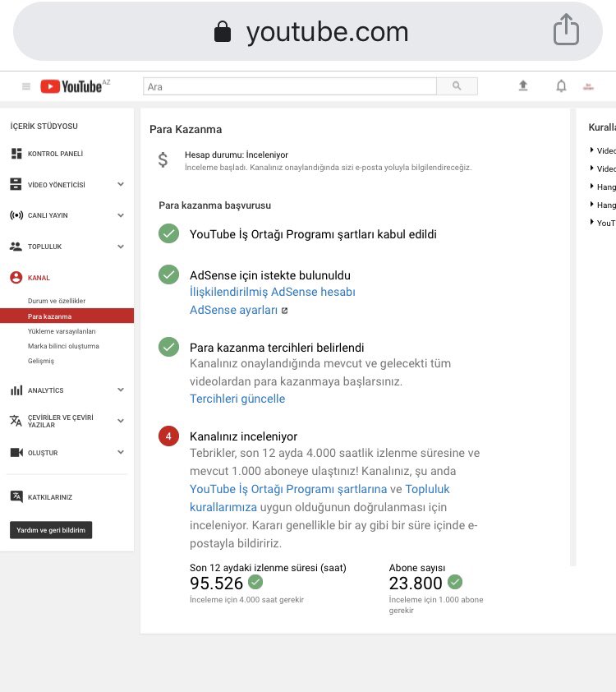This screenshot has width=616, height=692.
Task: Click green check beside 95.526 watch hours
Action: tap(255, 582)
